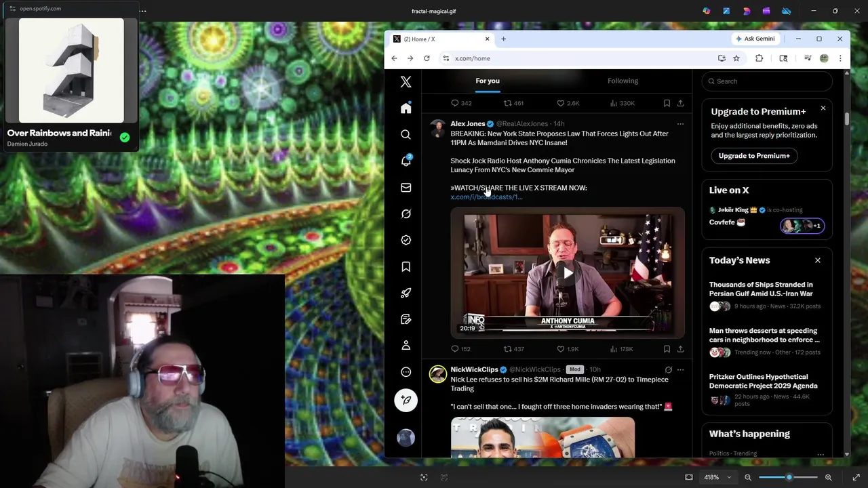Open rocket icon in X sidebar
The height and width of the screenshot is (488, 868).
(x=406, y=293)
